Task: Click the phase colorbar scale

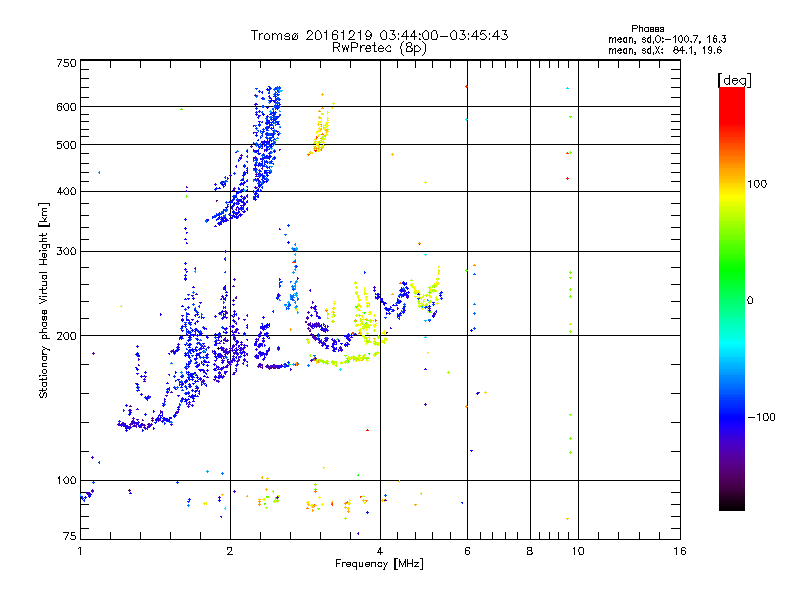Action: (732, 298)
